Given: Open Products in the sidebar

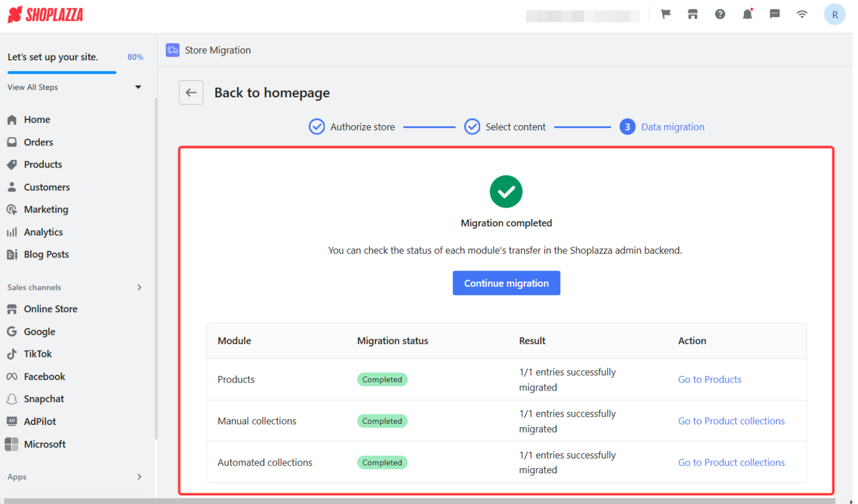Looking at the screenshot, I should tap(43, 165).
